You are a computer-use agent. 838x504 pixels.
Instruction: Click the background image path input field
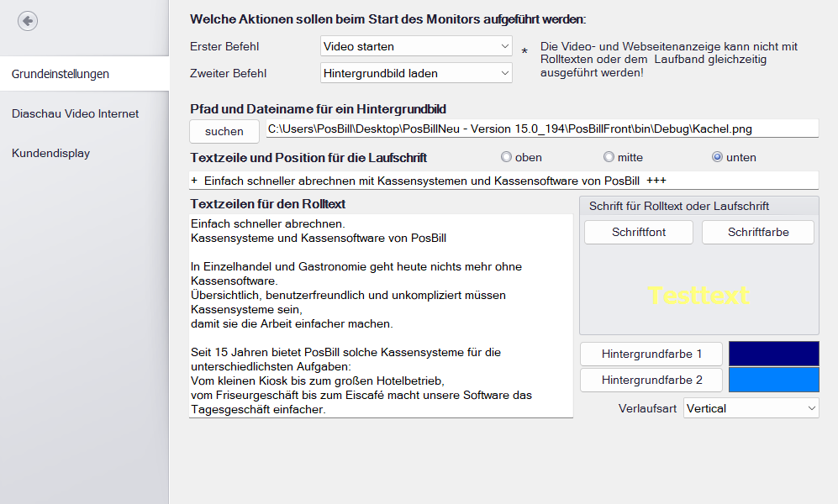coord(542,128)
